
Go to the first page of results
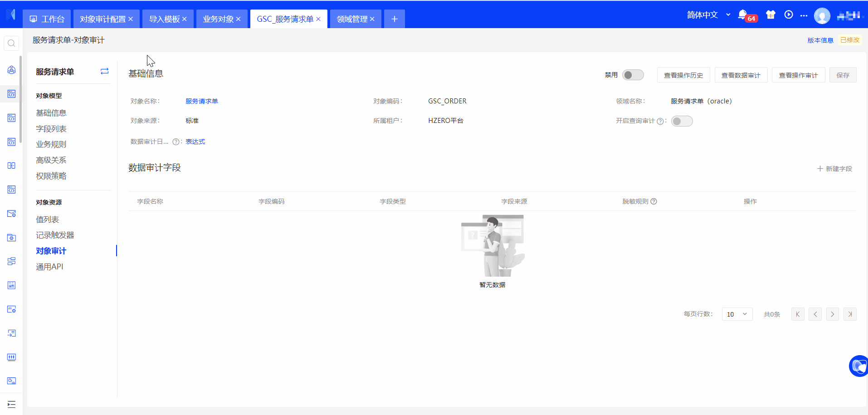coord(798,314)
